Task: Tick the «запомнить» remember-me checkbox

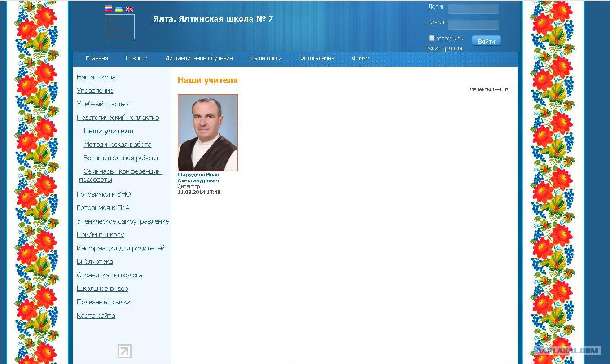Action: coord(432,38)
